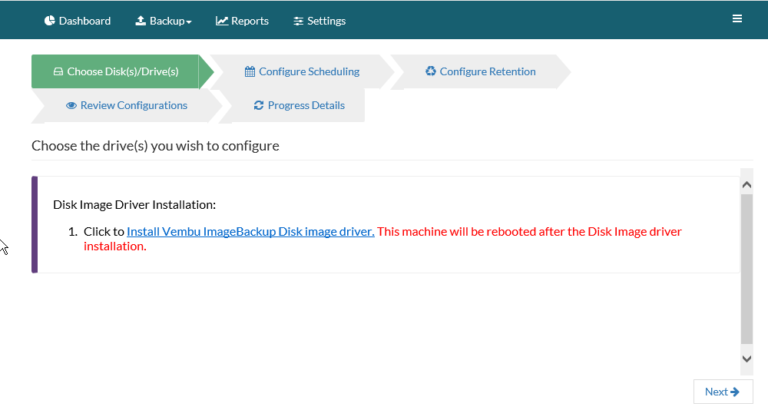The width and height of the screenshot is (768, 420).
Task: Click the recycle icon in Configure Retention
Action: point(431,71)
